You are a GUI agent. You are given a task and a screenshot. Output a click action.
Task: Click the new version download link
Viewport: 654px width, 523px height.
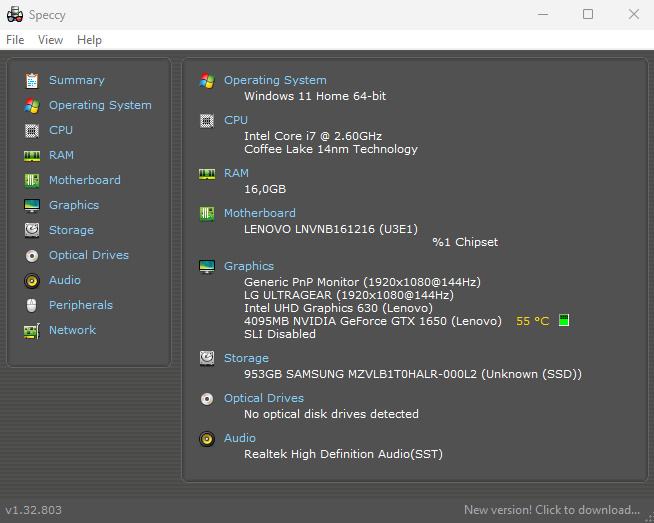pos(551,510)
